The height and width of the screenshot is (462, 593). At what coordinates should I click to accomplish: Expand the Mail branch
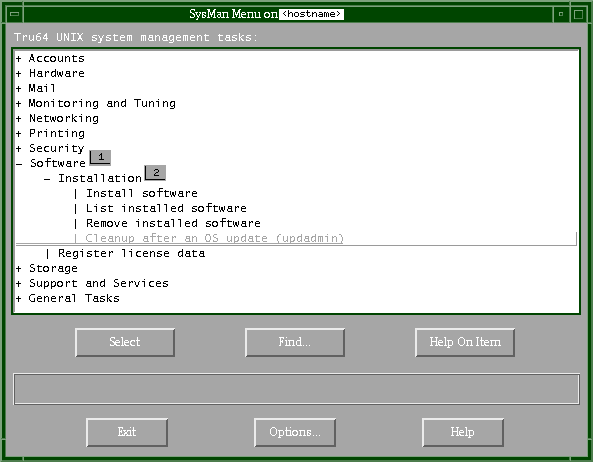(x=19, y=89)
